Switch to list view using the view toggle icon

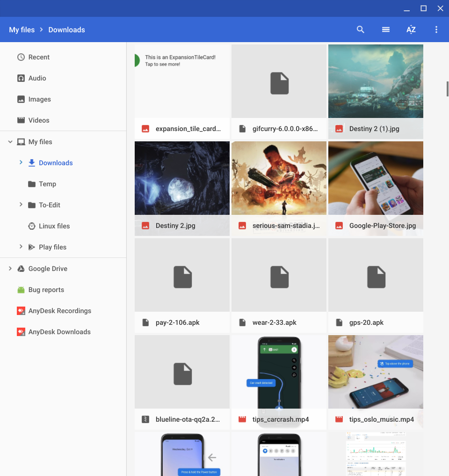(385, 29)
